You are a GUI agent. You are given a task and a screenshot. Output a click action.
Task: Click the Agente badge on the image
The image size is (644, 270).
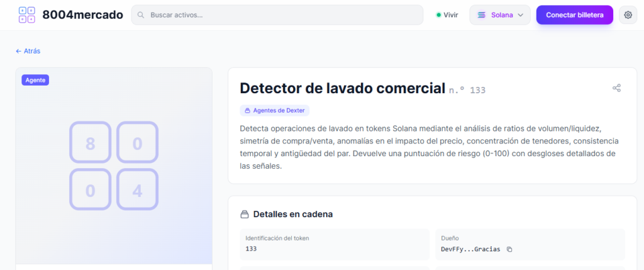(35, 80)
